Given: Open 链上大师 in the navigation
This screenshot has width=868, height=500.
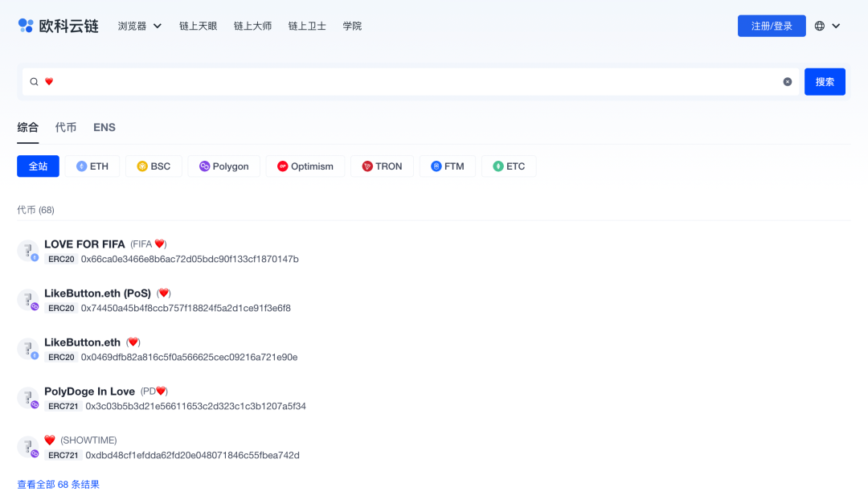Looking at the screenshot, I should [x=252, y=26].
